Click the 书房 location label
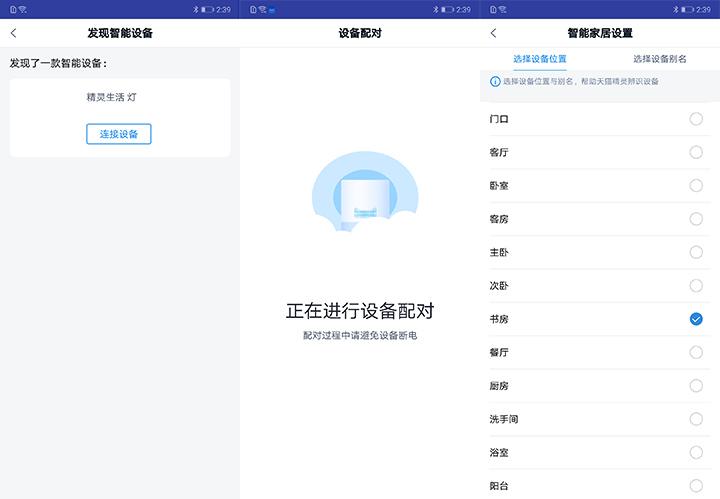The height and width of the screenshot is (499, 720). (499, 319)
